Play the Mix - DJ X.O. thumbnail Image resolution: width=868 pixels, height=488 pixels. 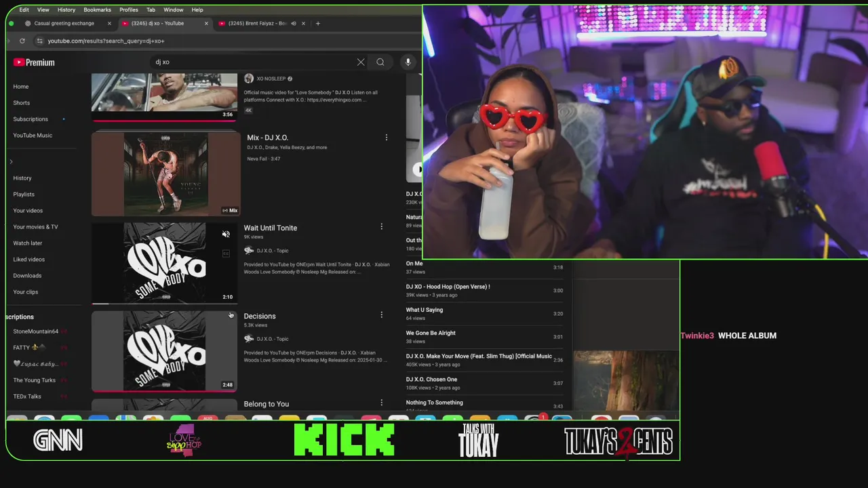click(166, 174)
